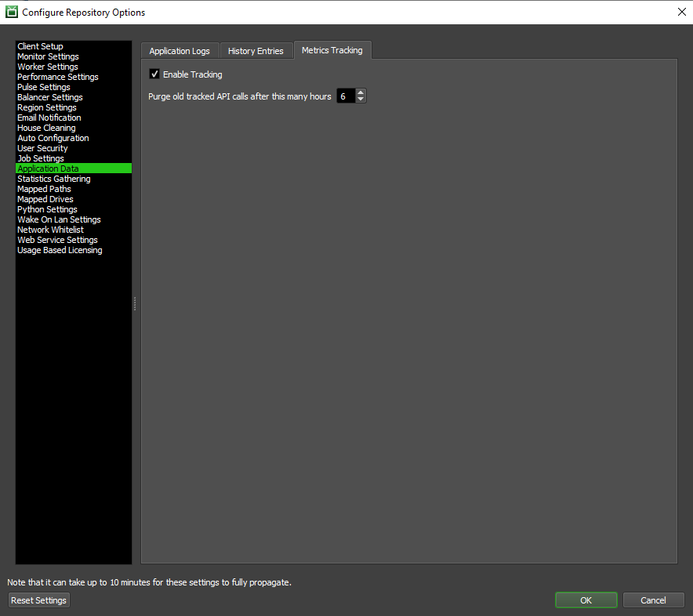This screenshot has width=693, height=616.
Task: Open Web Service Settings category
Action: pos(74,240)
